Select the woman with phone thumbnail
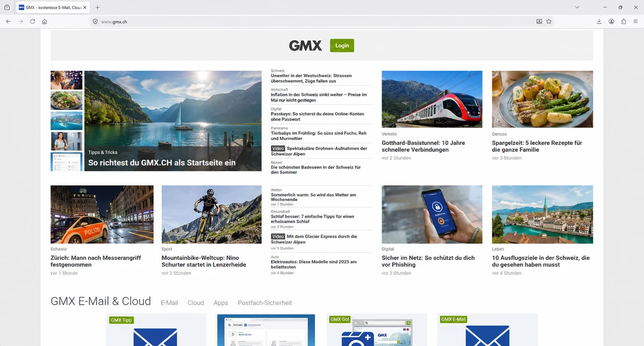The image size is (644, 346). [x=67, y=80]
